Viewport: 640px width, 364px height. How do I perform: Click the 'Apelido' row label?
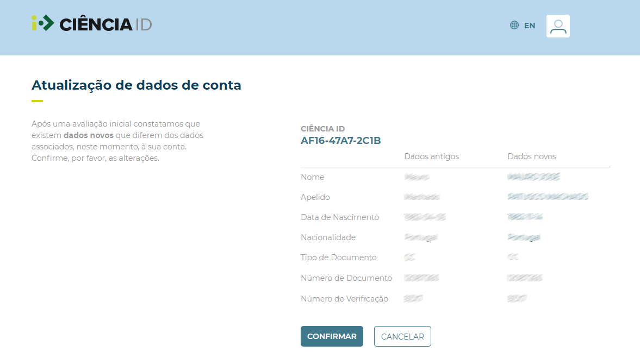[315, 197]
